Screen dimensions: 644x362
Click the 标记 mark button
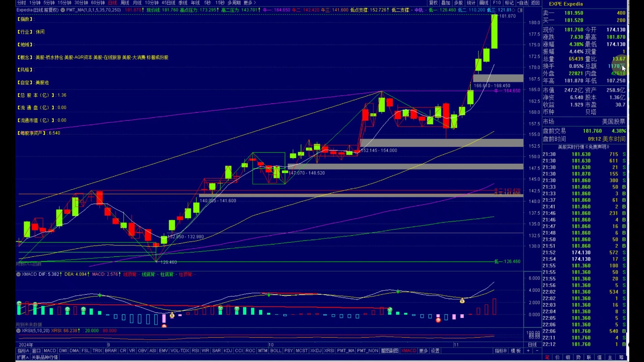pos(509,3)
